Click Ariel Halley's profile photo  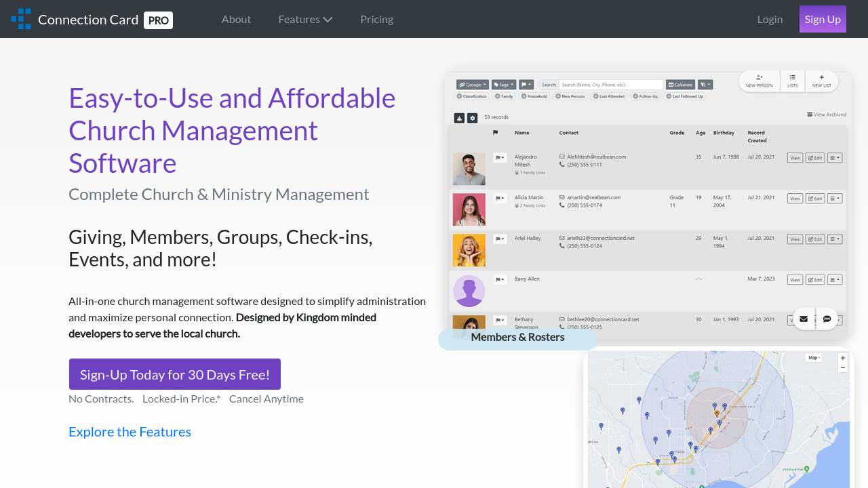point(469,250)
